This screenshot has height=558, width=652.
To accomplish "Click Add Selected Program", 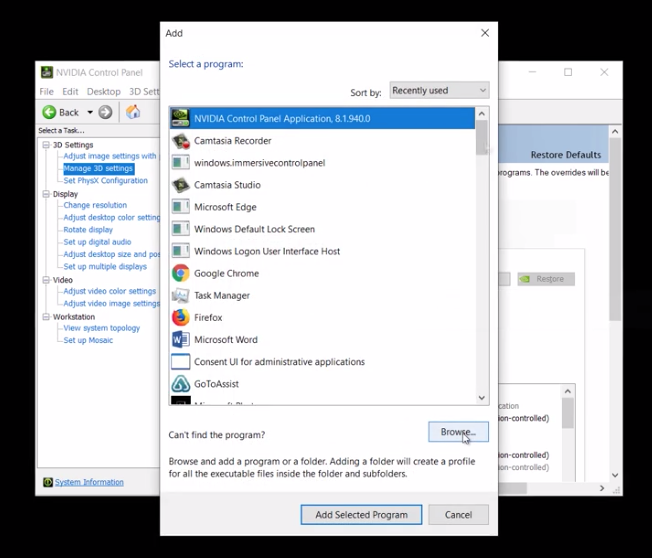I will [361, 515].
